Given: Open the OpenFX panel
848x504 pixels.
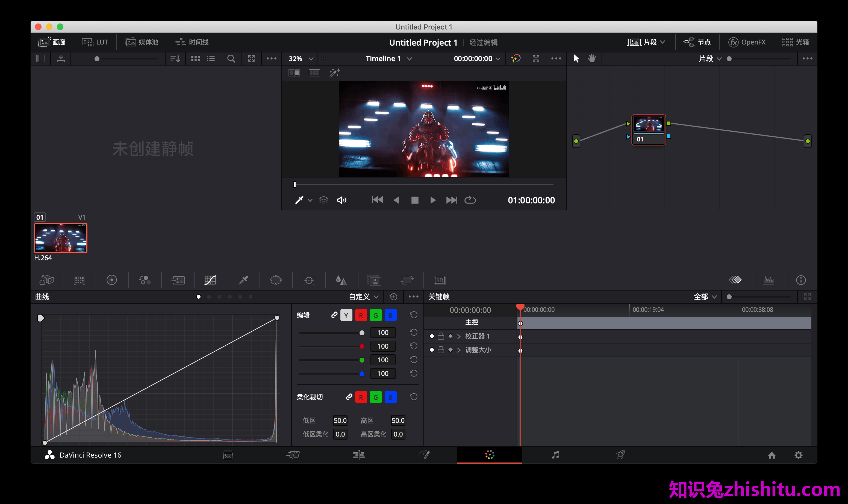Looking at the screenshot, I should click(x=747, y=42).
